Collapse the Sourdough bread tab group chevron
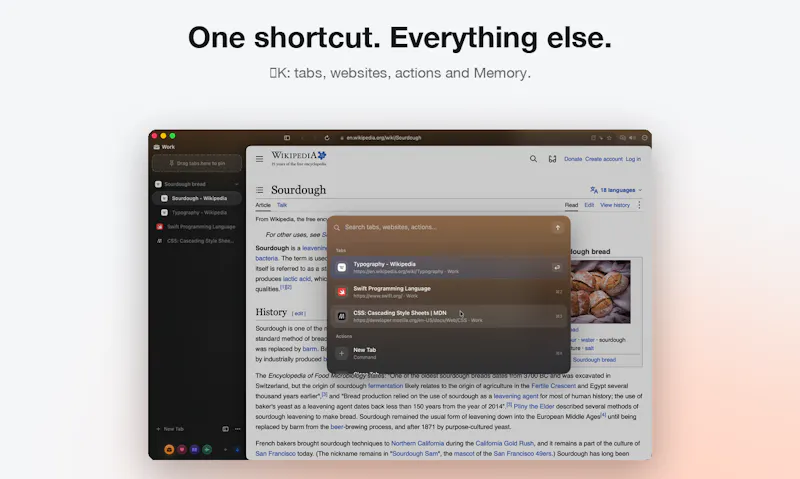Viewport: 800px width, 479px height. point(236,184)
